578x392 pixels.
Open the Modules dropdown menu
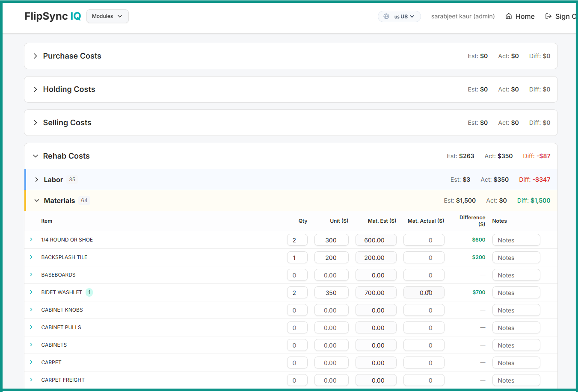(x=107, y=16)
